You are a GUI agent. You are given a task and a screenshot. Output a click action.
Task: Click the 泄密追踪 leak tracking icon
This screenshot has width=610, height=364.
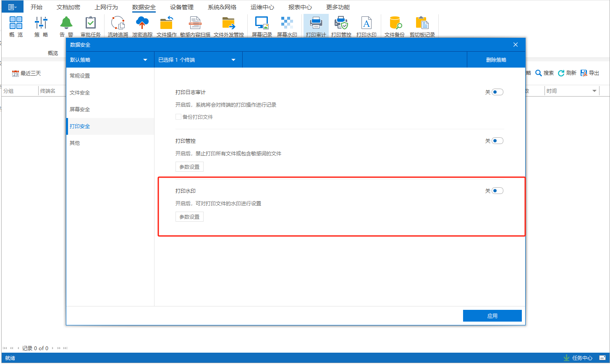coord(142,26)
